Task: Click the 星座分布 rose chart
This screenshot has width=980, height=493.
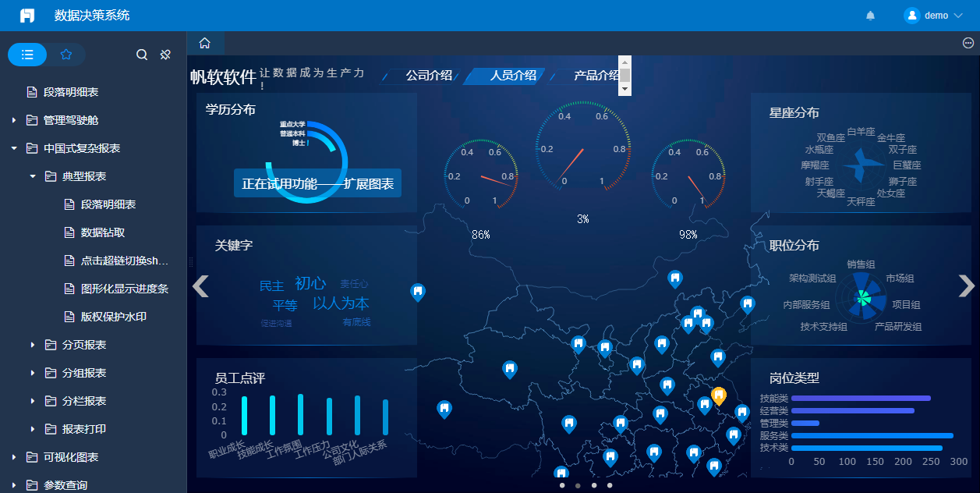Action: (x=861, y=165)
